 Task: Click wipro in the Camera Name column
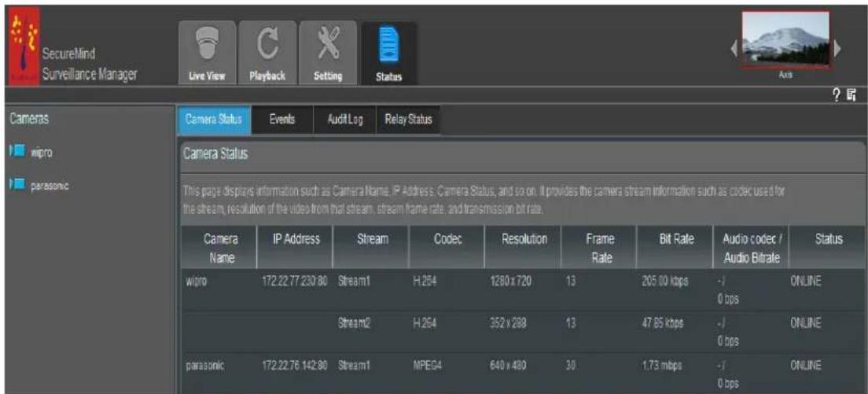coord(197,281)
